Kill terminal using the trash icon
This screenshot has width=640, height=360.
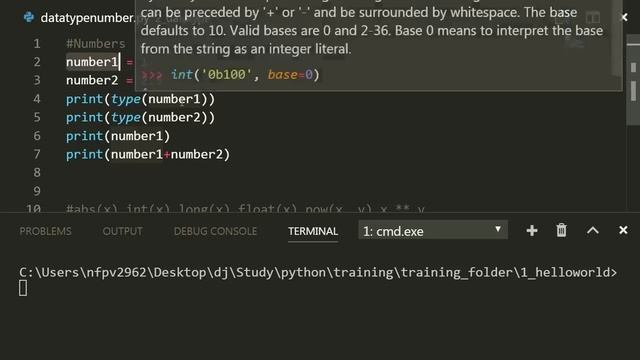[562, 231]
